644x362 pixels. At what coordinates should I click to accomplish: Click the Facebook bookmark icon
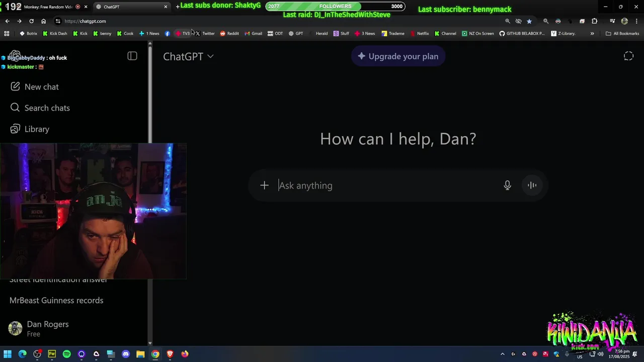click(168, 33)
